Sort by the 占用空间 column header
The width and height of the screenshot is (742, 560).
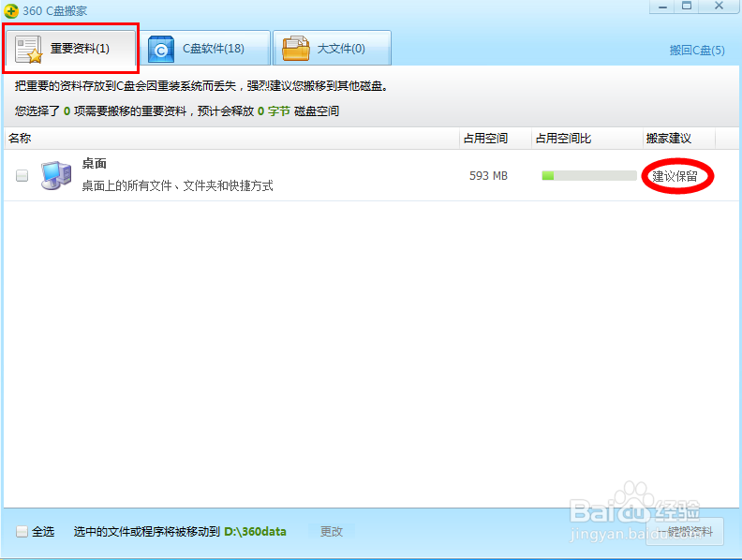tap(496, 138)
